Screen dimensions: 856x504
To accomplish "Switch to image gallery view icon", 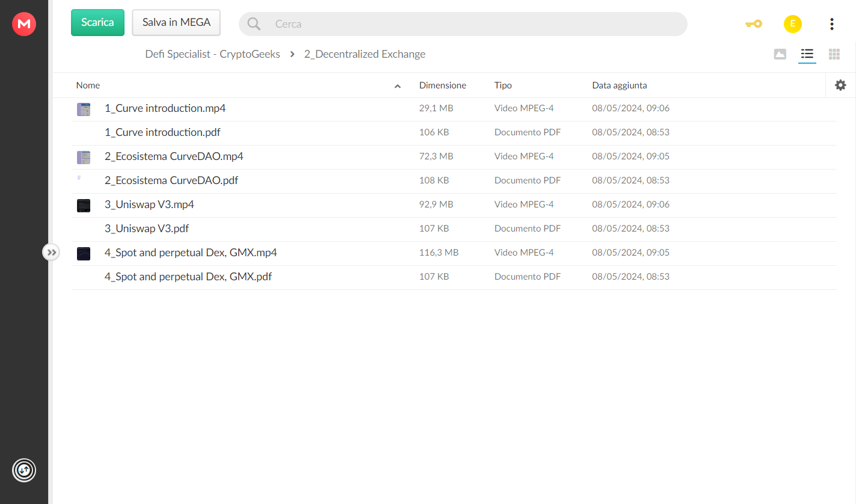I will pos(780,54).
